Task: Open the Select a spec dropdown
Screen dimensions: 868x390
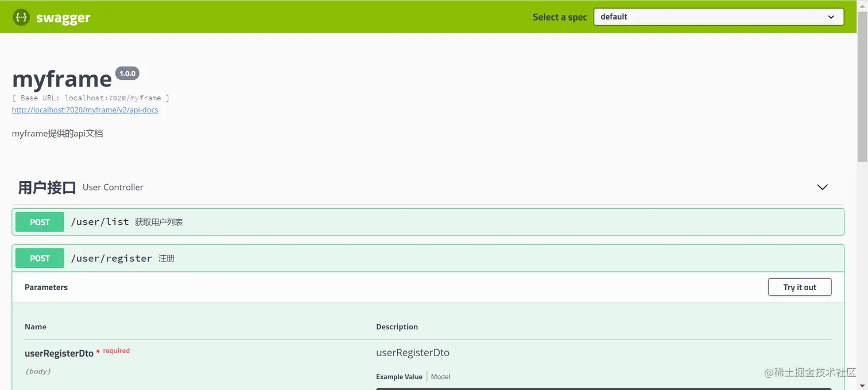Action: (x=719, y=17)
